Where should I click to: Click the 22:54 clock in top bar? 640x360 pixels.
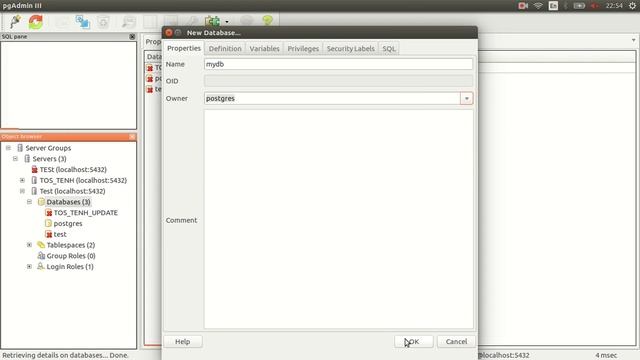614,6
